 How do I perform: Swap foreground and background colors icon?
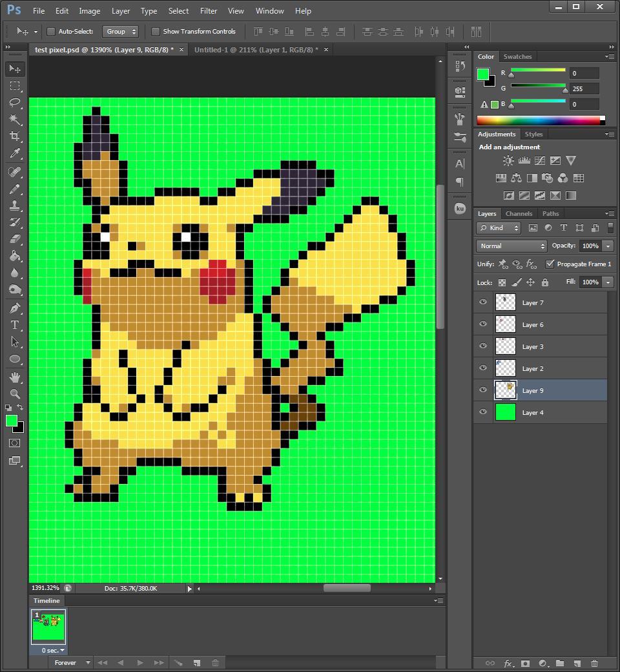(x=20, y=407)
